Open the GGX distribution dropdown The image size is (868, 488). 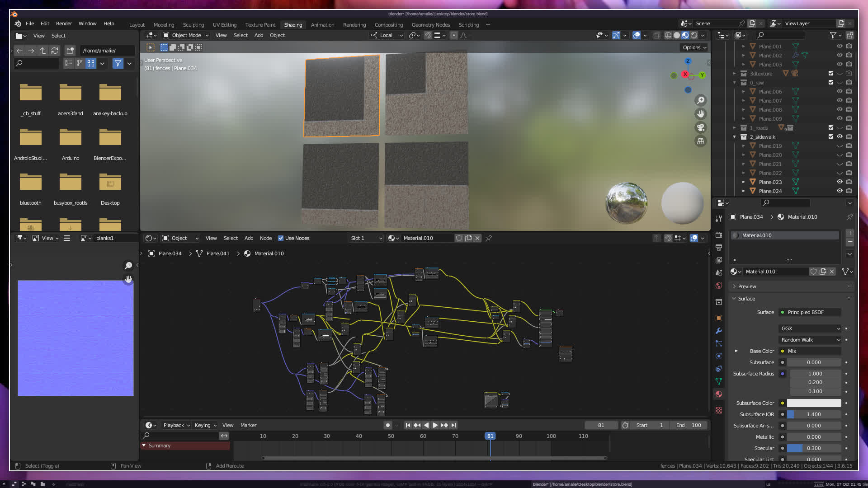(x=810, y=328)
